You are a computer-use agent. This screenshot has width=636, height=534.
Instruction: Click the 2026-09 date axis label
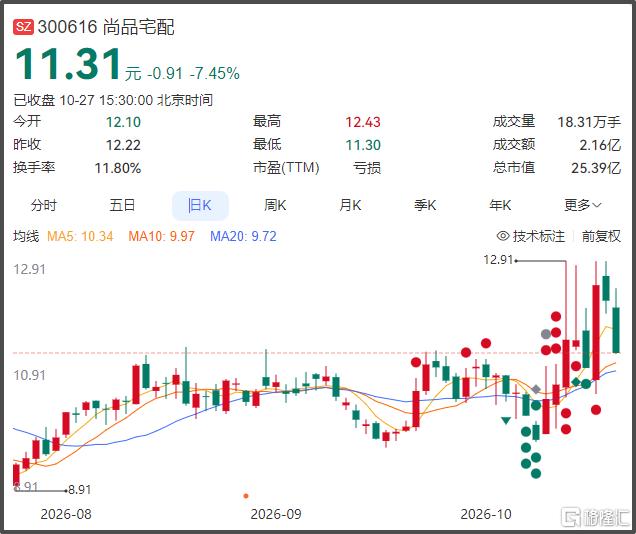click(x=276, y=514)
